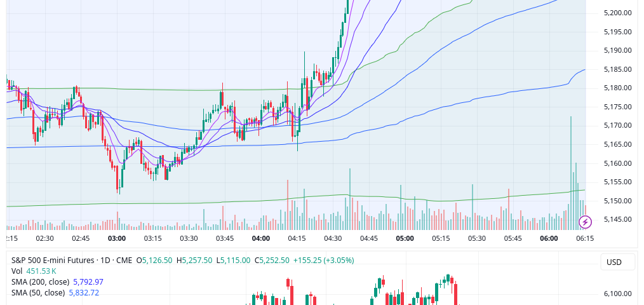
Task: Click the 04:45 time axis label
Action: [x=369, y=238]
